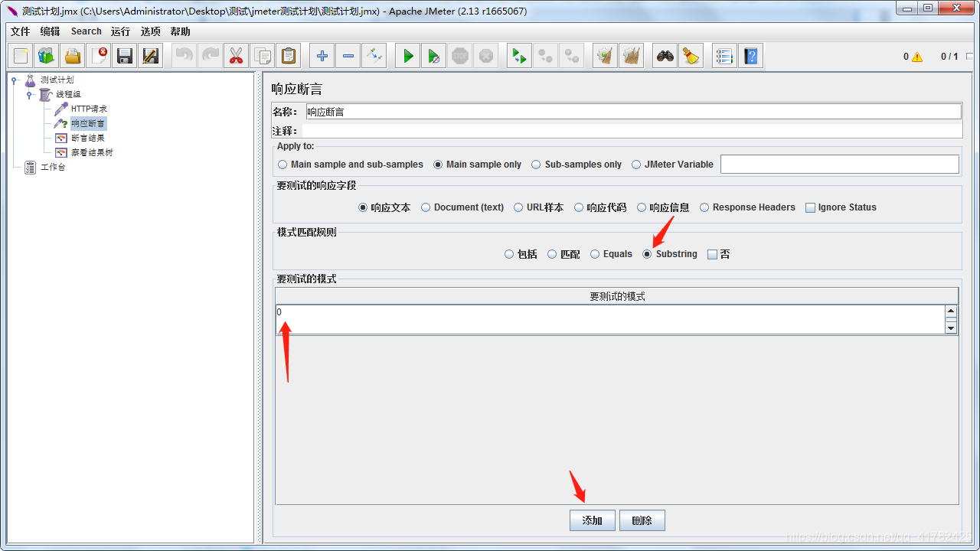Viewport: 980px width, 551px height.
Task: Select Equals matching rule
Action: (611, 254)
